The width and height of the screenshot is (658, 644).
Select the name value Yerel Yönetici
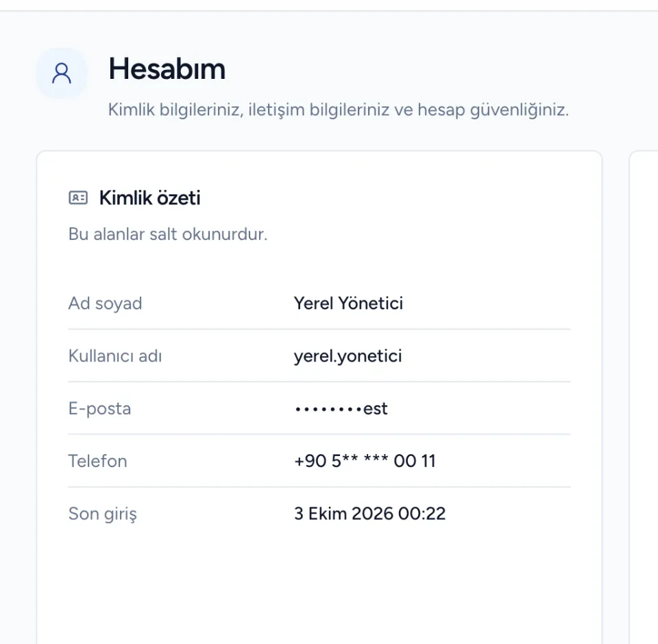pos(348,303)
